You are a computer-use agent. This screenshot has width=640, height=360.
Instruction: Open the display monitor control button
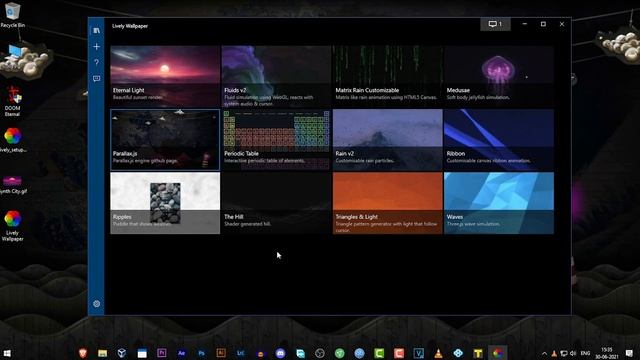tap(495, 24)
